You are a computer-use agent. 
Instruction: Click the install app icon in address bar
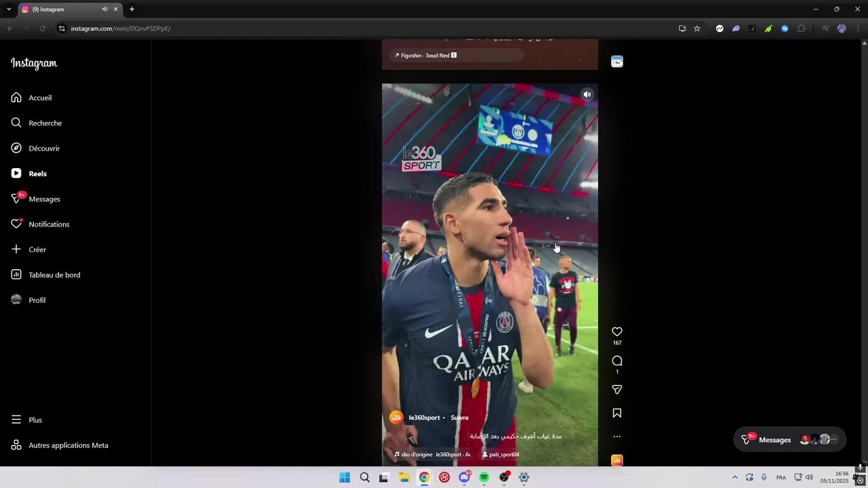pos(682,28)
